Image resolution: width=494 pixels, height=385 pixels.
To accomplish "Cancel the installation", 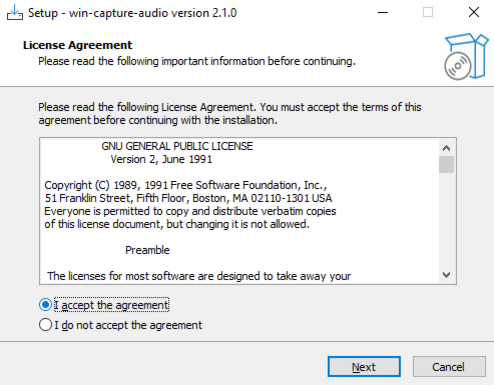I will coord(449,367).
